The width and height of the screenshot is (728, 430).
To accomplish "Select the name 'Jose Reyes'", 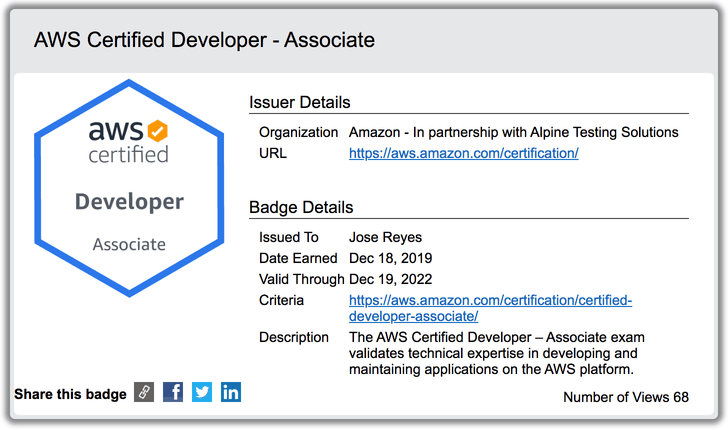I will tap(385, 237).
